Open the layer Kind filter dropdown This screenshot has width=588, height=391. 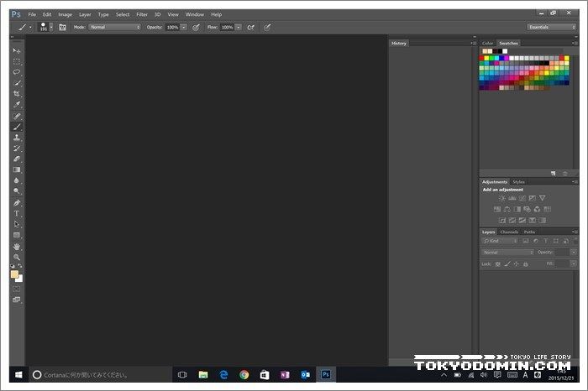[500, 241]
